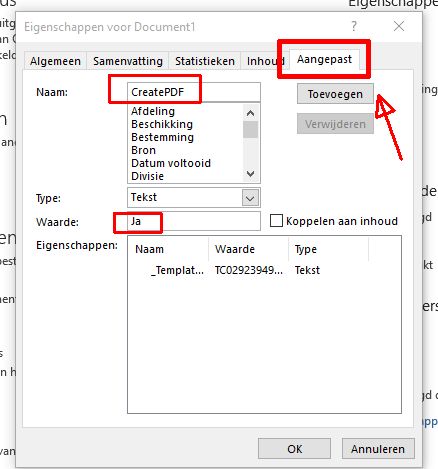Confirm with the OK button
The height and width of the screenshot is (469, 438).
tap(295, 449)
